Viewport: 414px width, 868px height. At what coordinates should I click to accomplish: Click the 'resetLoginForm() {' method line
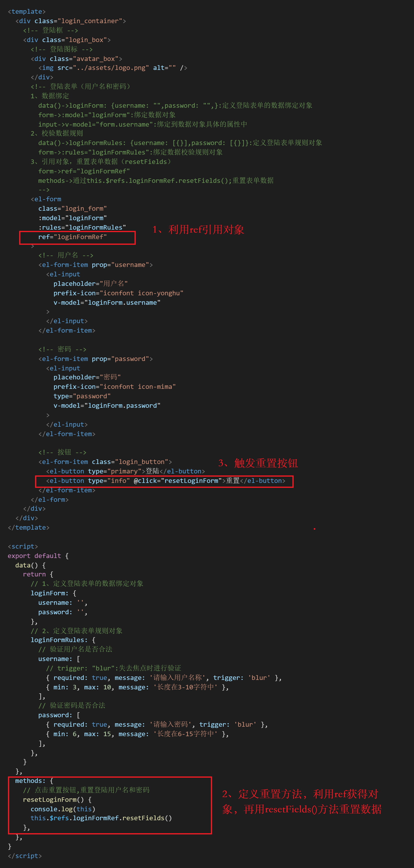[57, 800]
